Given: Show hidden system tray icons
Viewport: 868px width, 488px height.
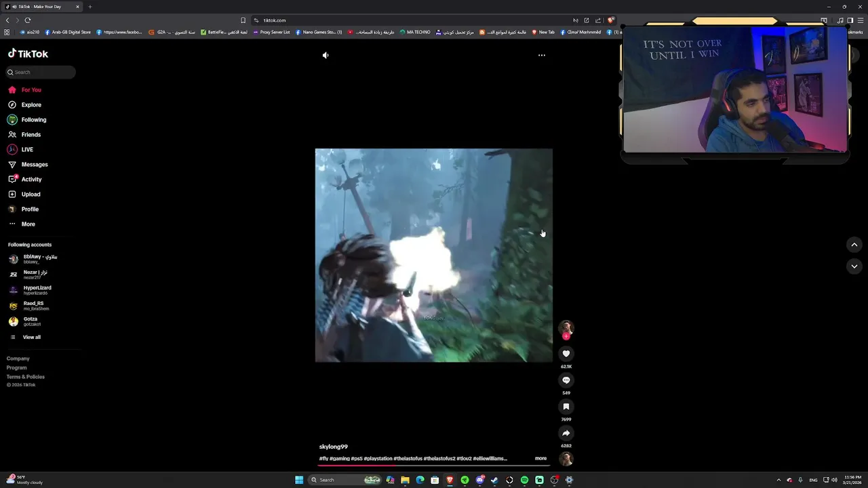Looking at the screenshot, I should coord(778,480).
